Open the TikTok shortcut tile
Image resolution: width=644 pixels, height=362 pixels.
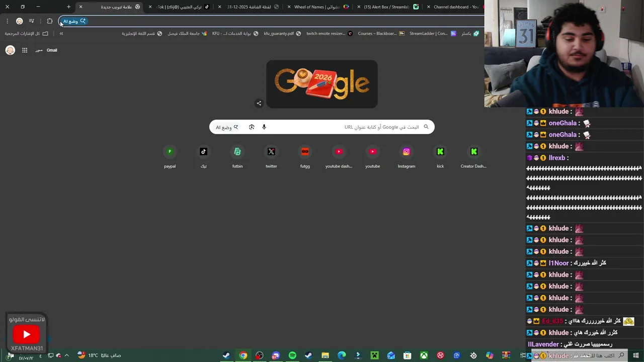tap(203, 156)
